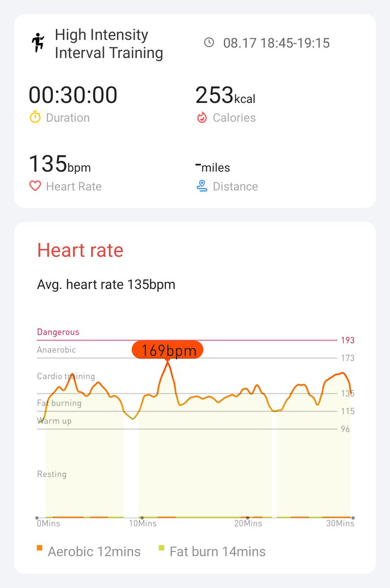Tap the 253kcal calories value
The height and width of the screenshot is (588, 390).
(225, 95)
